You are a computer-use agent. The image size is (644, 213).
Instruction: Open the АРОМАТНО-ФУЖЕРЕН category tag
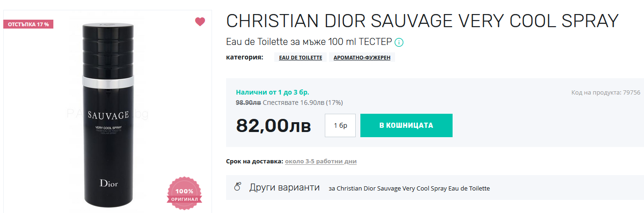(x=362, y=58)
